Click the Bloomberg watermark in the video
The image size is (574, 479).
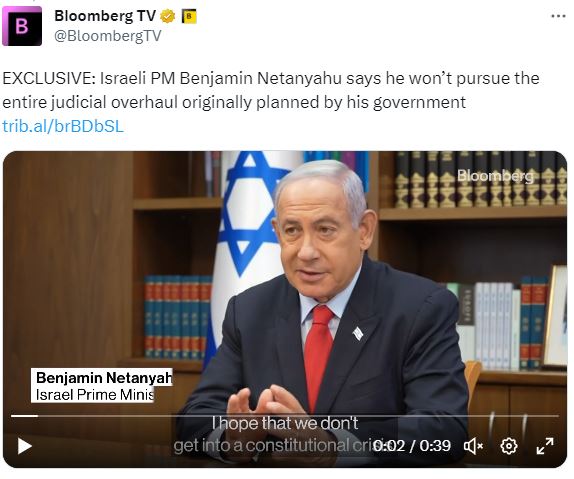(x=495, y=176)
